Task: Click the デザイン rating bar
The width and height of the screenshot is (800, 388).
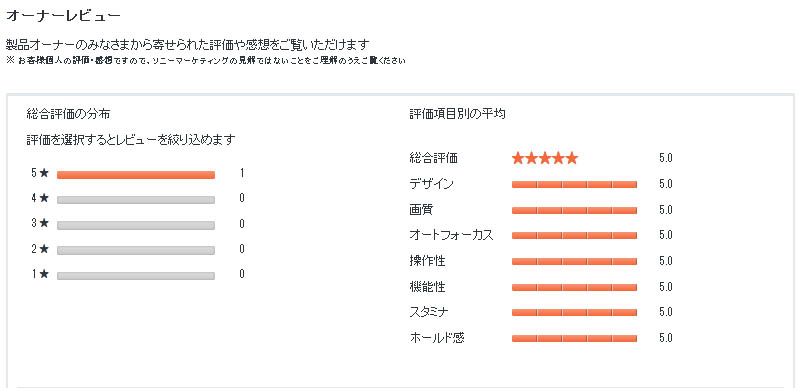Action: [574, 184]
